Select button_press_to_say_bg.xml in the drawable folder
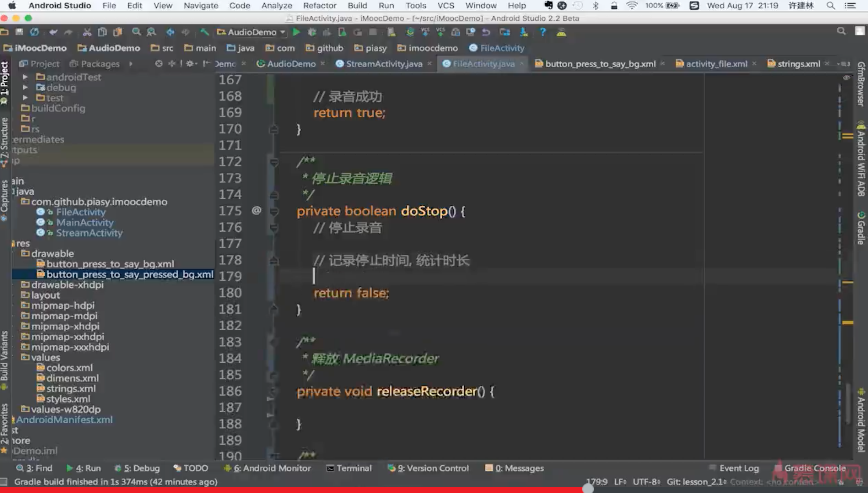The height and width of the screenshot is (493, 868). tap(110, 264)
